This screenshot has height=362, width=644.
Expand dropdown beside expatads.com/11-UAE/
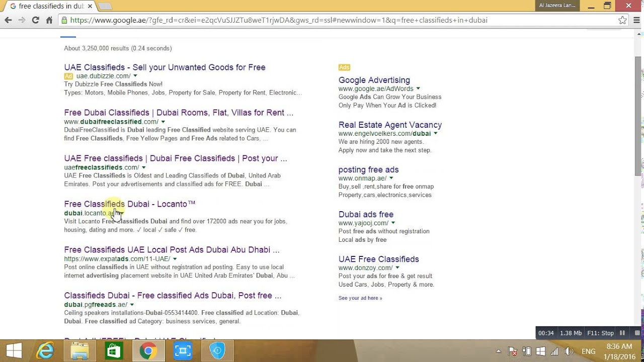(x=175, y=259)
